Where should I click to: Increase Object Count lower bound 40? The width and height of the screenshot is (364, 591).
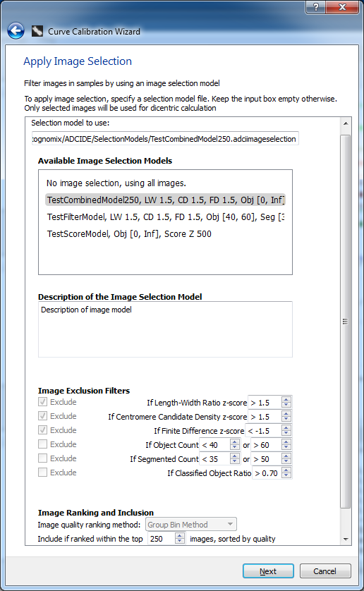(235, 442)
